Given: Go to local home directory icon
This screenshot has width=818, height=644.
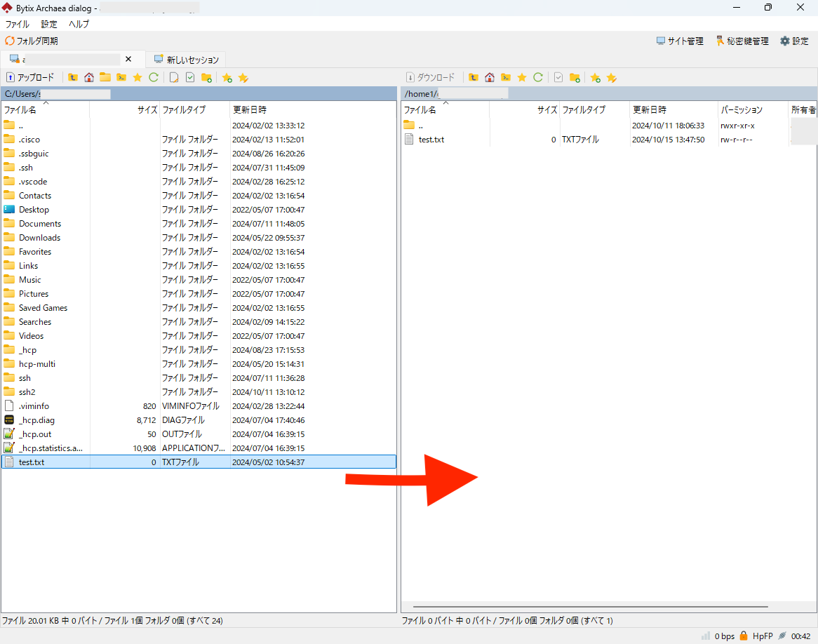Looking at the screenshot, I should point(89,77).
